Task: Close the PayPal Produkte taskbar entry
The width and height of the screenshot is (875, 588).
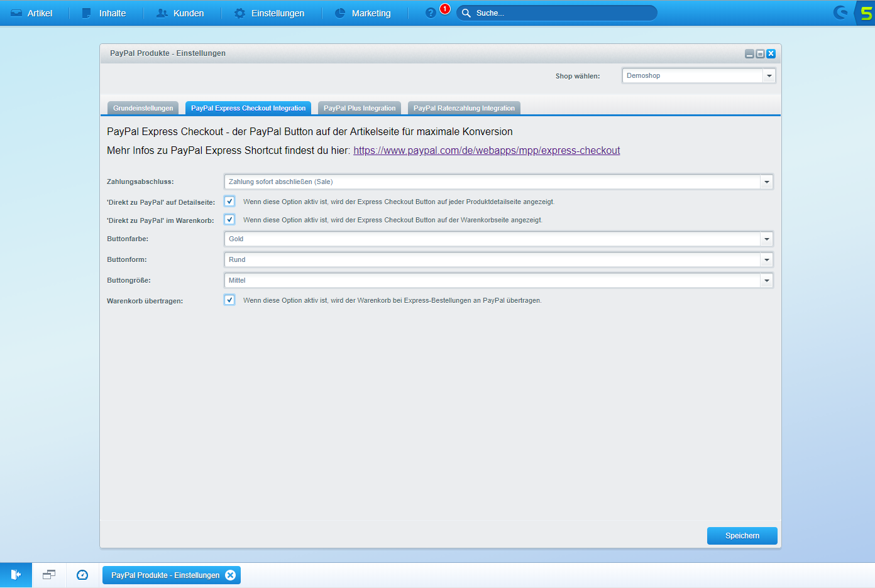Action: (231, 575)
